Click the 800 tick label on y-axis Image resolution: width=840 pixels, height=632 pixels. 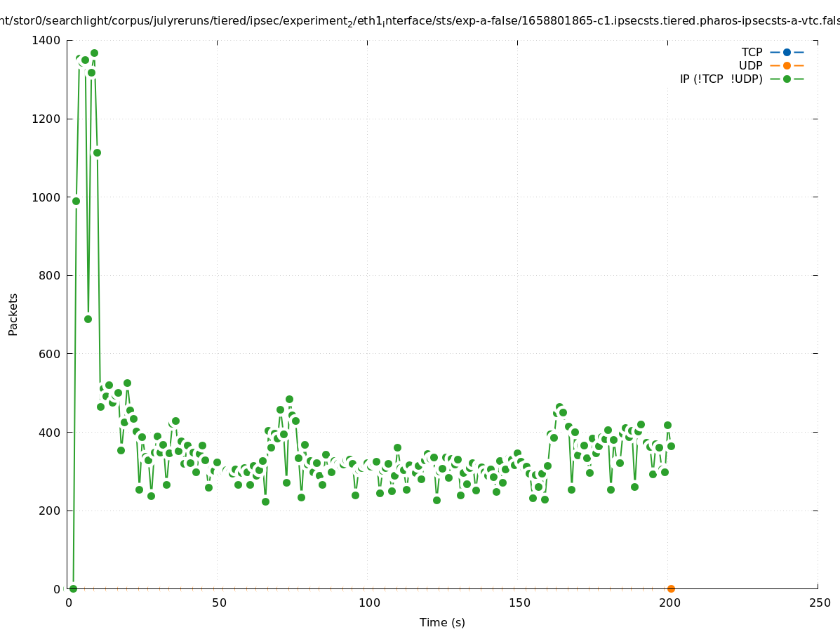[x=48, y=276]
